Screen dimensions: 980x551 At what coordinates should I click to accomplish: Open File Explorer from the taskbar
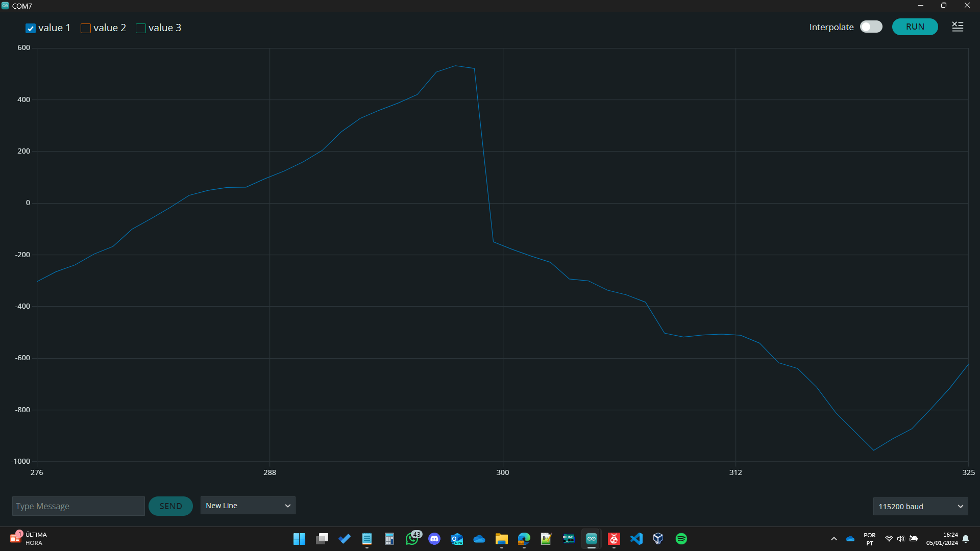click(x=502, y=539)
